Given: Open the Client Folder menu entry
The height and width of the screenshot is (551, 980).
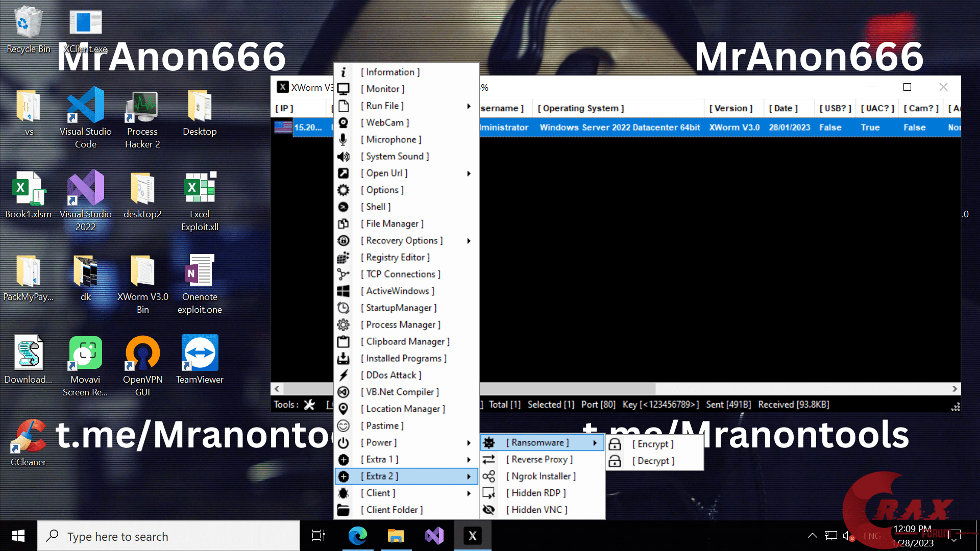Looking at the screenshot, I should click(406, 510).
